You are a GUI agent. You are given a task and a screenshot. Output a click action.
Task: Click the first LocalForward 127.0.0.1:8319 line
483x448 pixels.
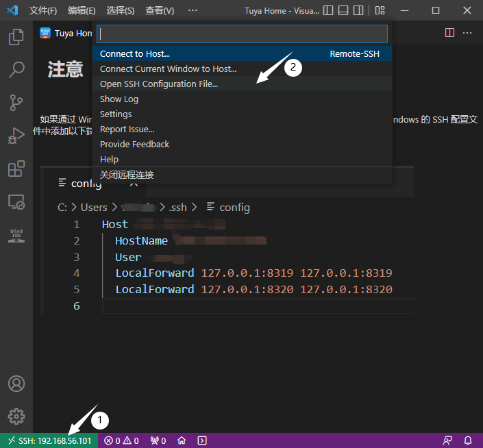point(253,273)
